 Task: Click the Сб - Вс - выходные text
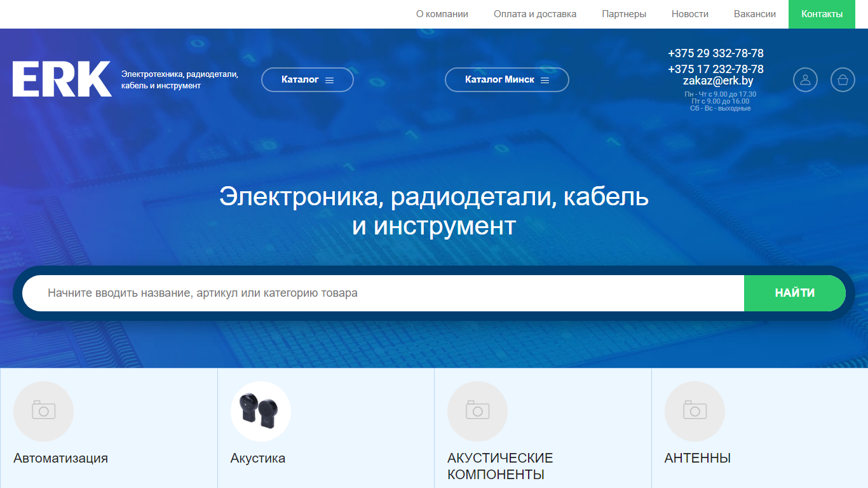(x=721, y=108)
